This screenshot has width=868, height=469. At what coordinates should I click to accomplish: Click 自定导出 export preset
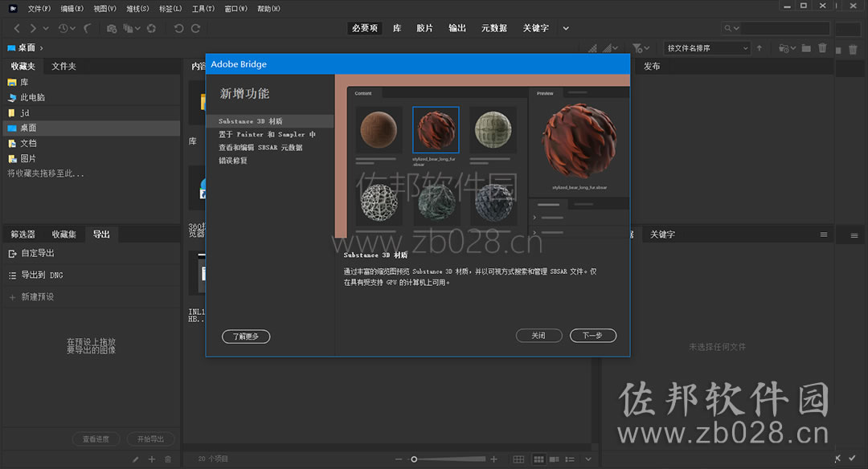[92, 253]
